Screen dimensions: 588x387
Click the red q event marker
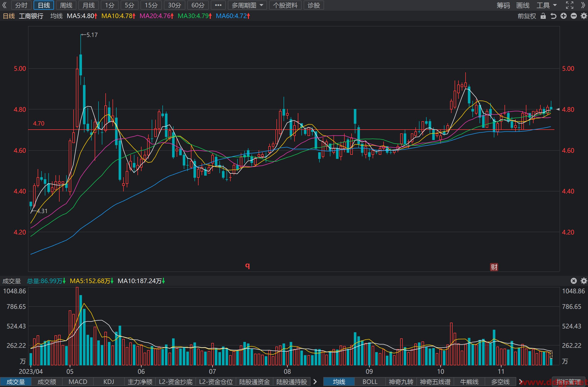[247, 266]
